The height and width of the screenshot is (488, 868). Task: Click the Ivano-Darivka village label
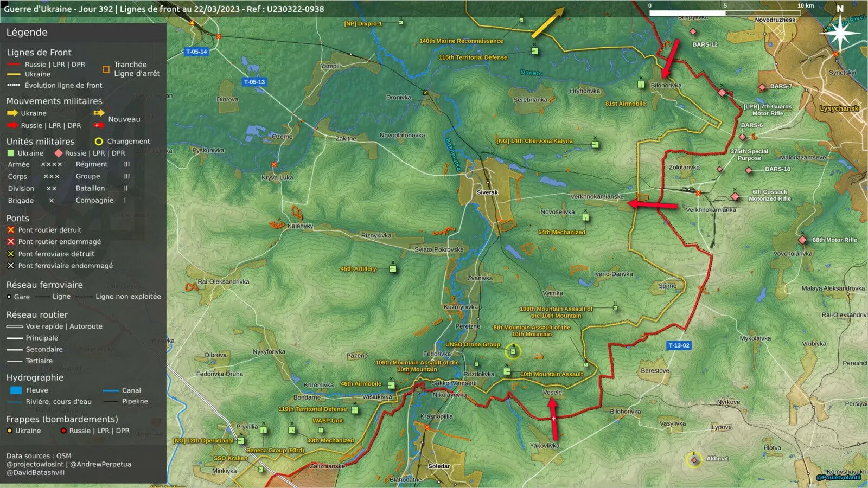click(x=613, y=274)
